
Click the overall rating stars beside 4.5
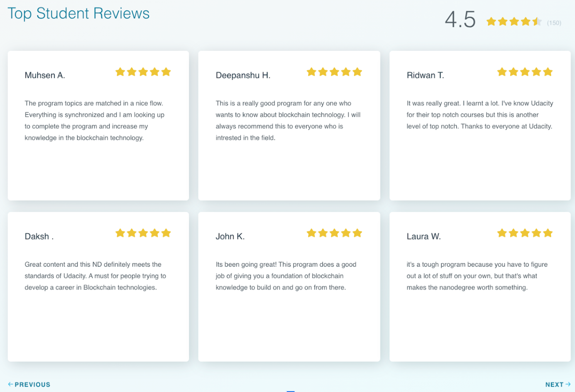[514, 22]
